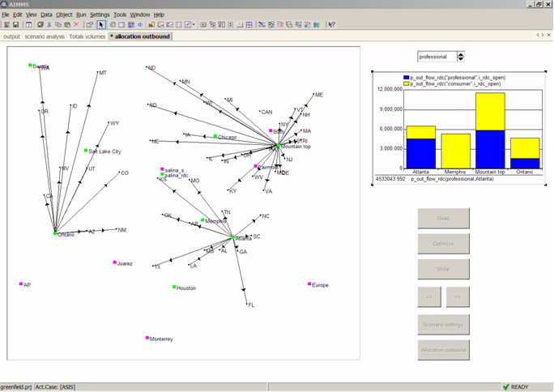The height and width of the screenshot is (392, 554).
Task: Click the Mountain top node
Action: click(278, 145)
